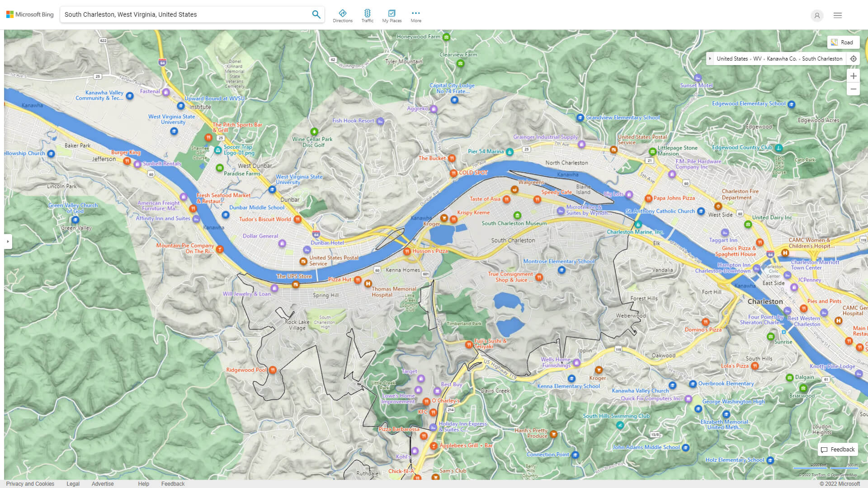Switch map style via Road button
The height and width of the screenshot is (488, 868).
(x=843, y=42)
